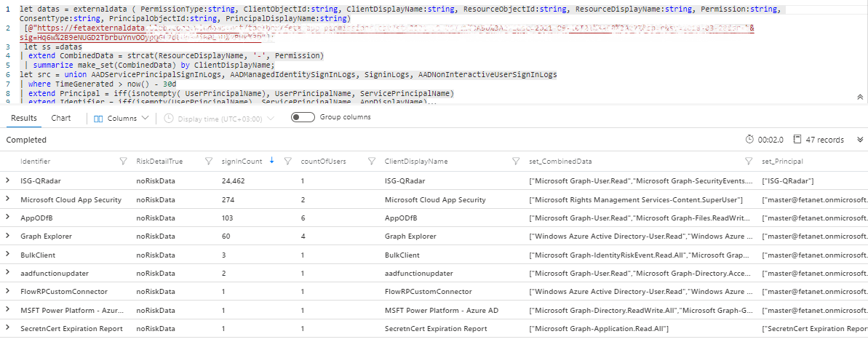Collapse the query editor chevron
868x342 pixels.
pos(860,97)
